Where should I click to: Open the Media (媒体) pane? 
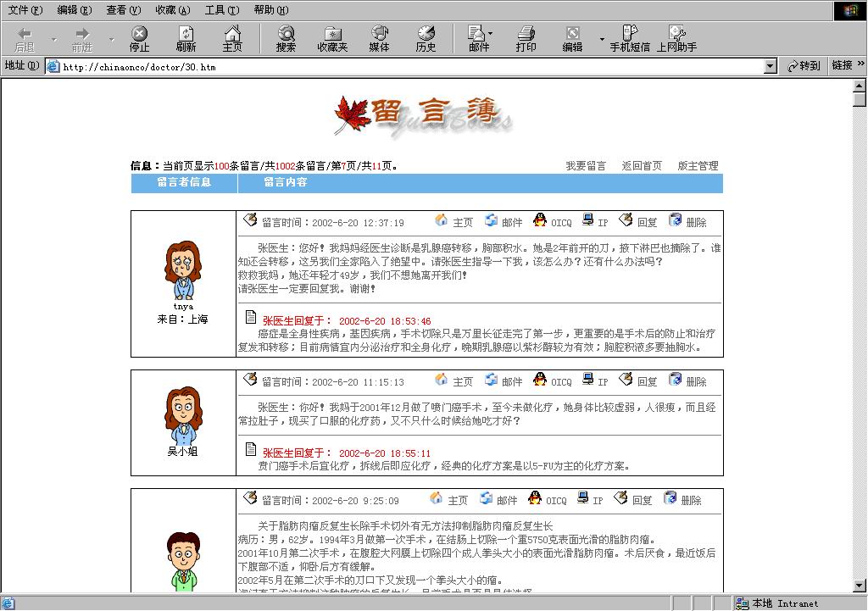coord(379,39)
